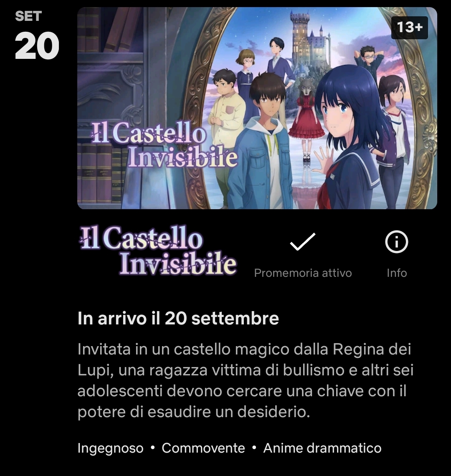Screen dimensions: 451x476
Task: Open the Info circle icon
Action: tap(396, 242)
